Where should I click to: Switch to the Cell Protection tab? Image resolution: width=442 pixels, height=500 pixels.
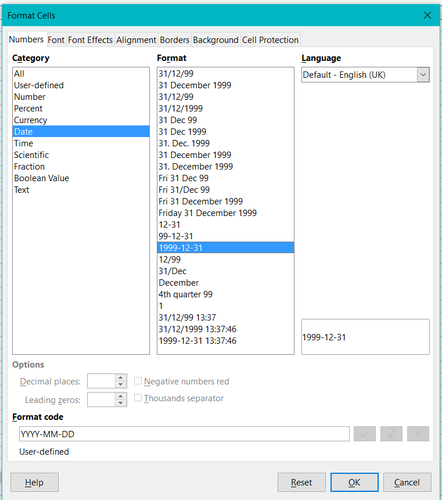pyautogui.click(x=270, y=40)
